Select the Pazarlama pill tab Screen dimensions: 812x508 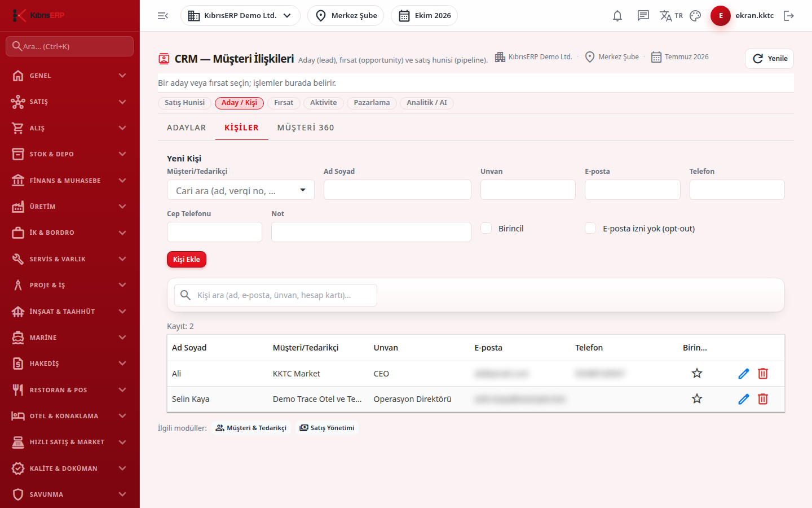[372, 103]
